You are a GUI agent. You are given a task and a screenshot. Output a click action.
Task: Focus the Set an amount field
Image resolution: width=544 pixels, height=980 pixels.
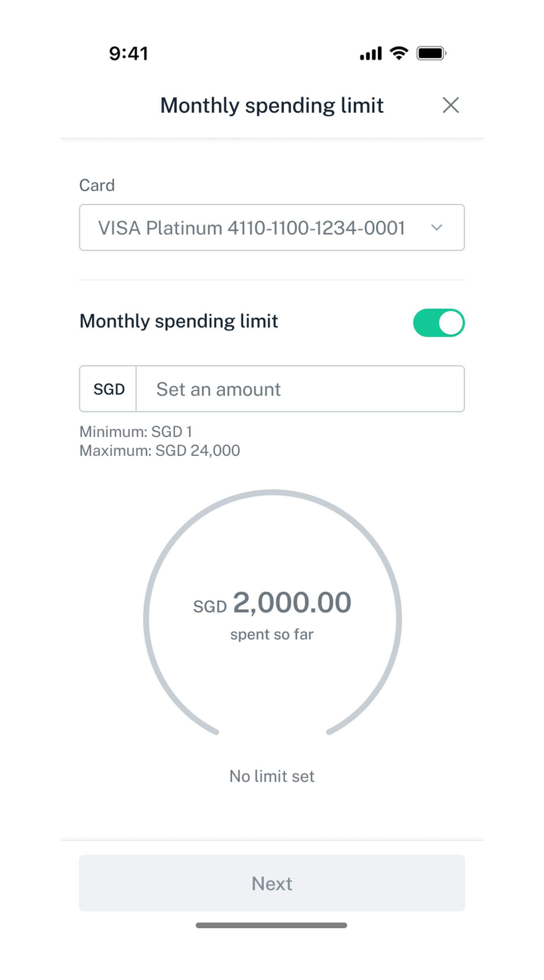[300, 389]
